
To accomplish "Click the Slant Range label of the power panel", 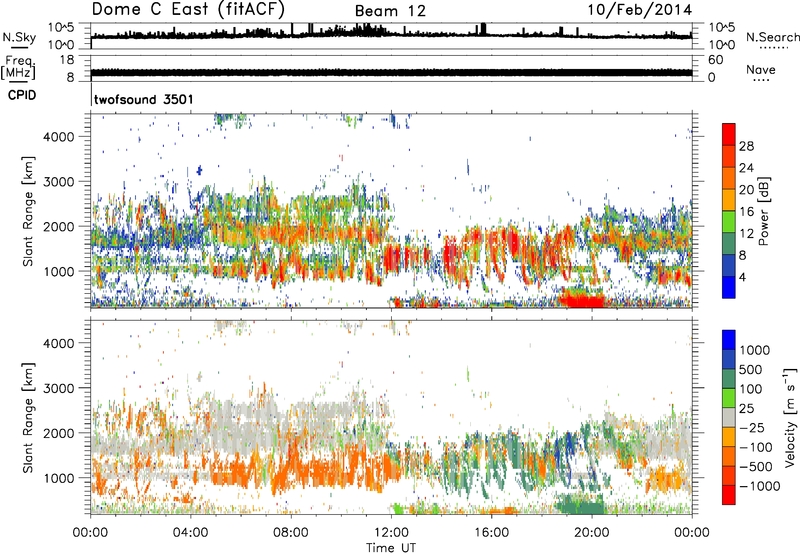I will pyautogui.click(x=28, y=211).
